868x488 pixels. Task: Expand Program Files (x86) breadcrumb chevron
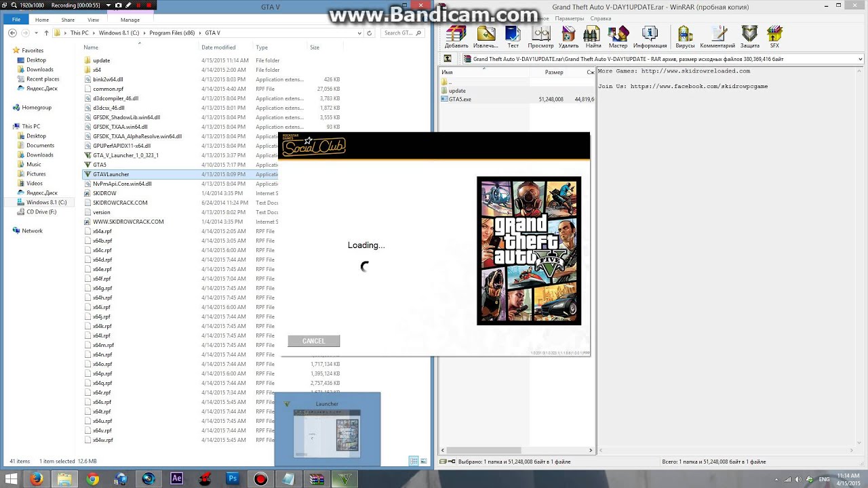(200, 33)
